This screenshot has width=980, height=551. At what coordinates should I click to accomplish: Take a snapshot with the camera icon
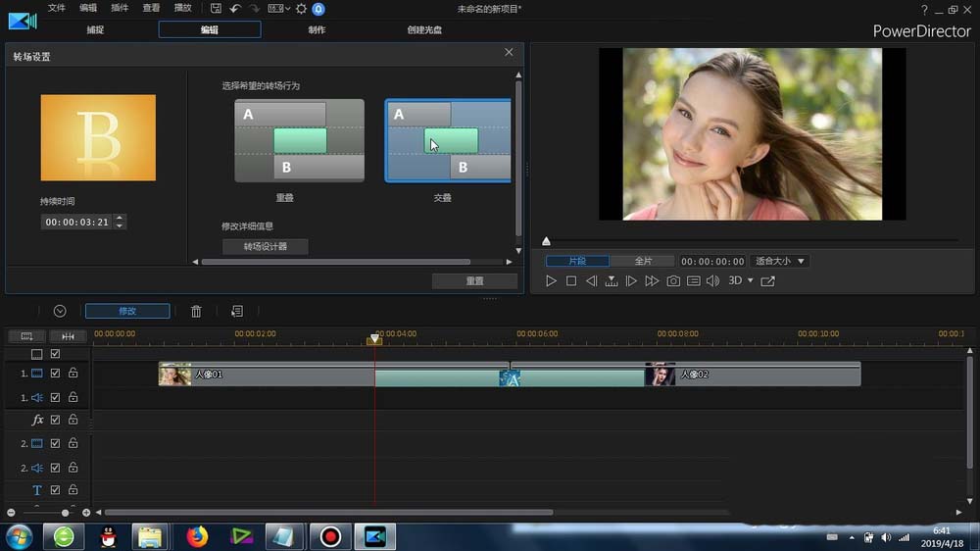[x=673, y=281]
